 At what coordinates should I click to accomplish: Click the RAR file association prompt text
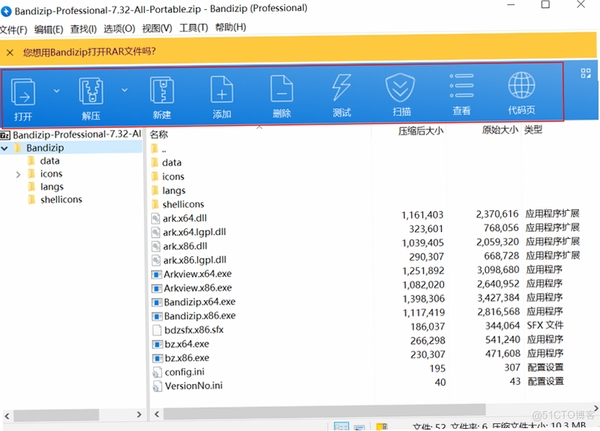(89, 52)
